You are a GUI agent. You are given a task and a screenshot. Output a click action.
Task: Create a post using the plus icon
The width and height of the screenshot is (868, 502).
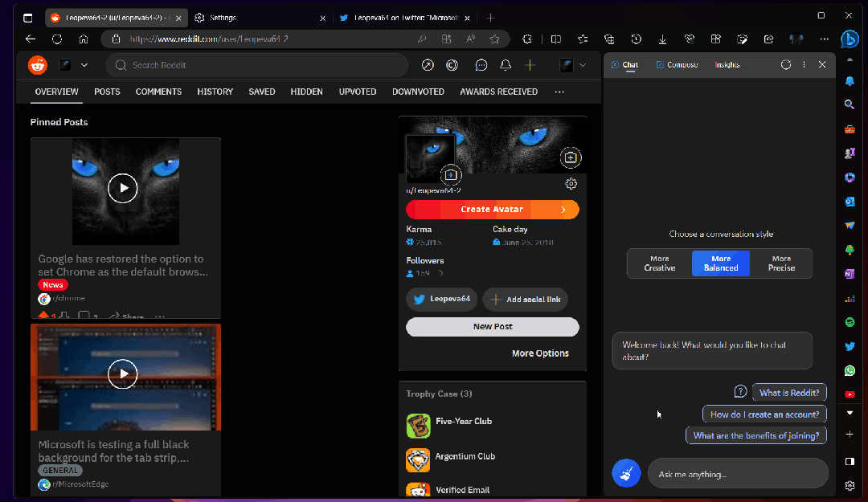point(529,65)
